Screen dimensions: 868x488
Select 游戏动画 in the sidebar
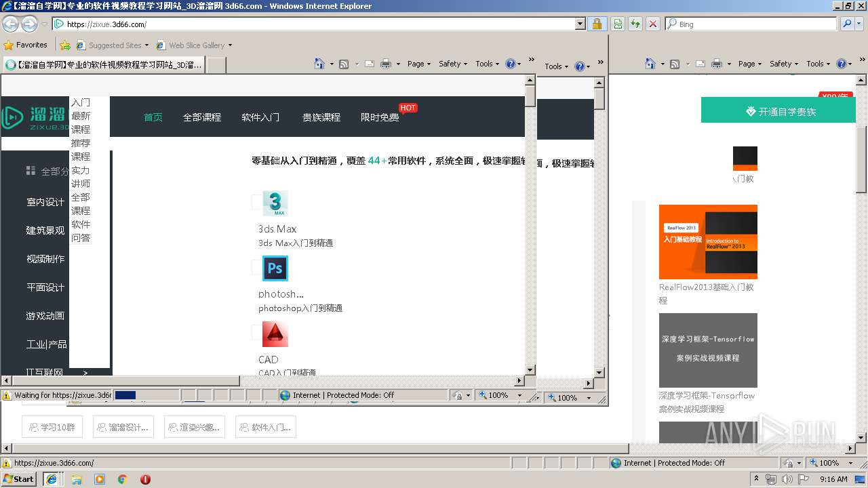click(45, 316)
